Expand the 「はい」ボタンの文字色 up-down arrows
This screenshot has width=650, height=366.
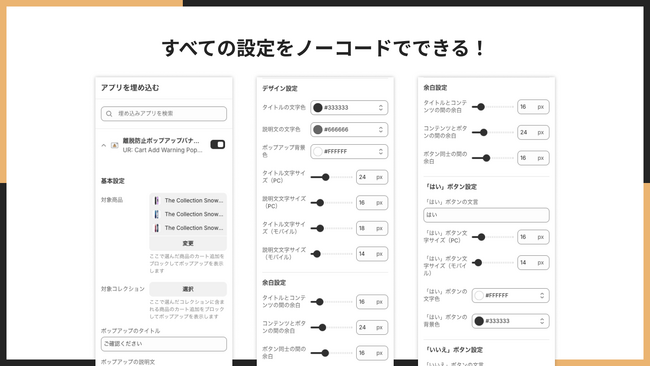click(x=542, y=296)
